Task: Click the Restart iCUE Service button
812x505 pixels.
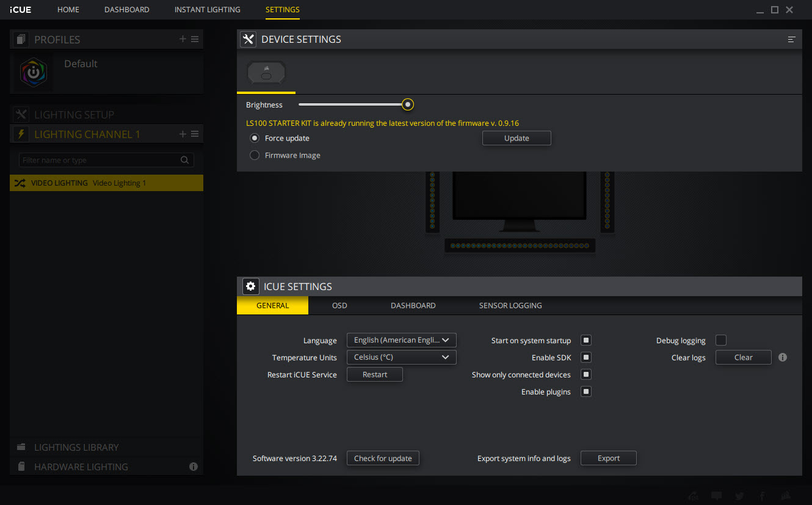Action: 375,374
